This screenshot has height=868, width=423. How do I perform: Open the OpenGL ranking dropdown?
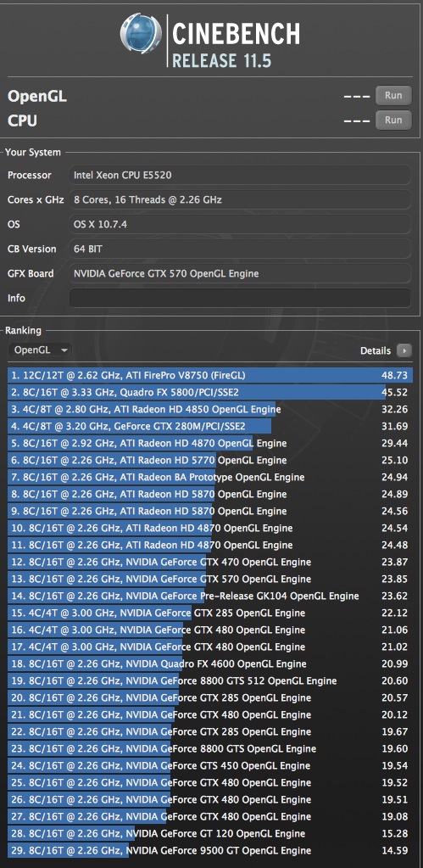(40, 350)
